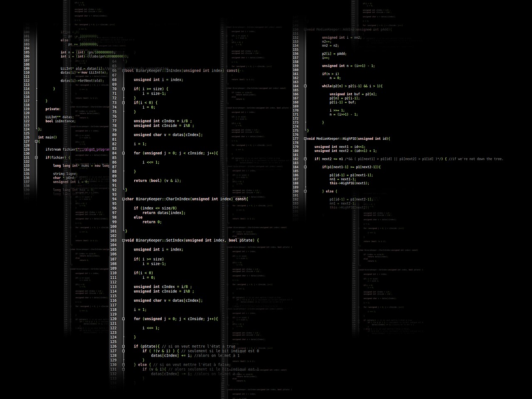Viewport: 532px width, 399px height.
Task: Click line number 150 beside AddIn2
Action: 296,29
